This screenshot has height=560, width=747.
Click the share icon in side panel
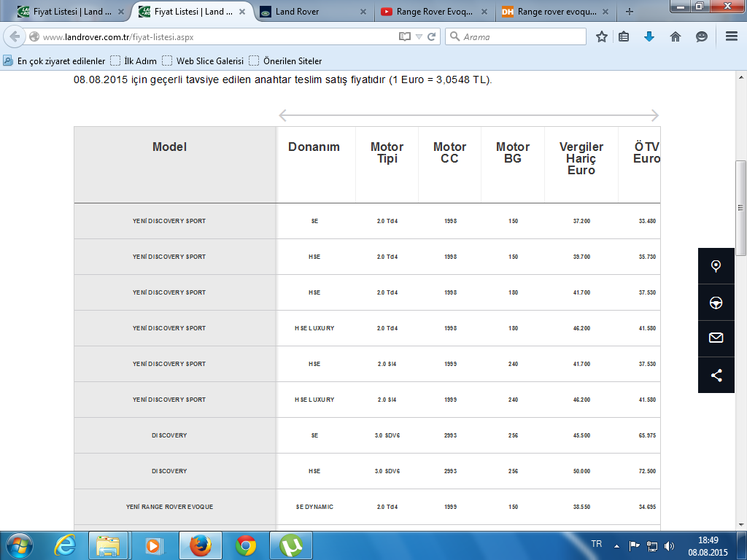point(716,376)
